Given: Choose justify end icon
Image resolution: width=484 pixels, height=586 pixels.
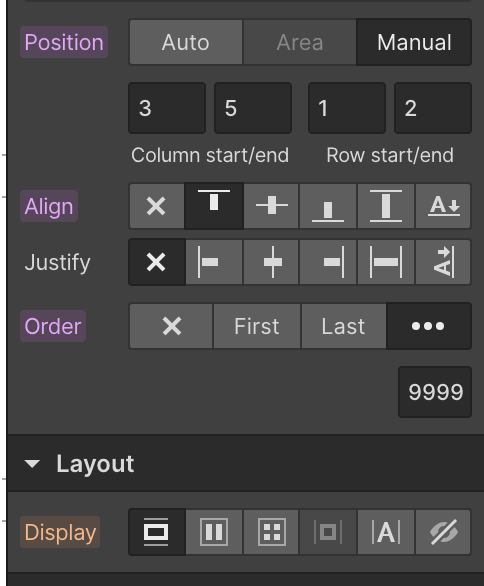Looking at the screenshot, I should click(x=328, y=262).
